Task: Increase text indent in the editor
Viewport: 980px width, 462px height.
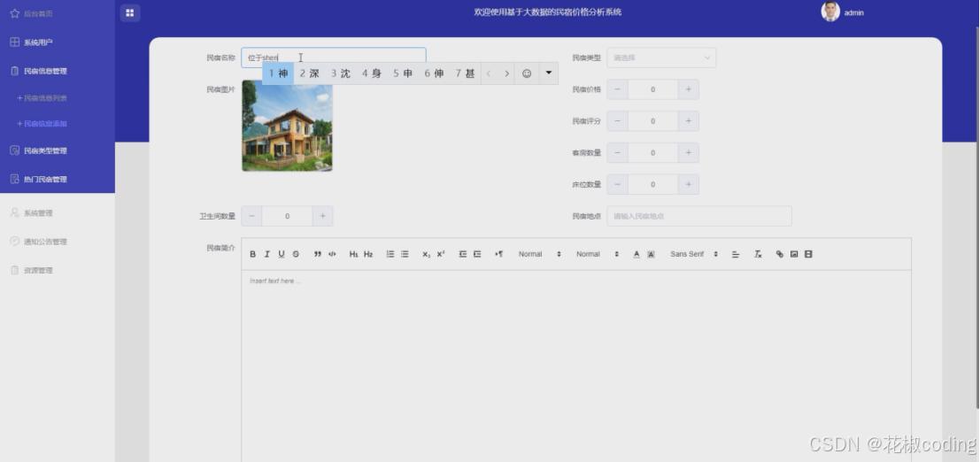Action: coord(477,254)
